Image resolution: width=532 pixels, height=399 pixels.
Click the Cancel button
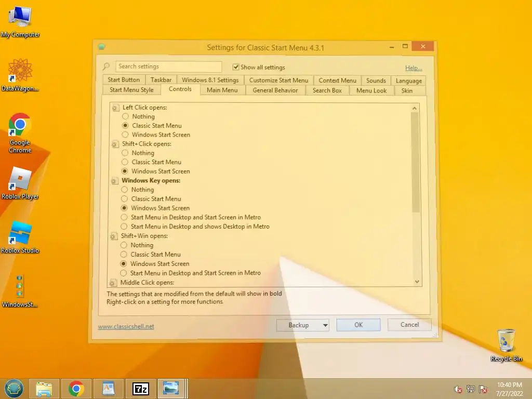[409, 325]
